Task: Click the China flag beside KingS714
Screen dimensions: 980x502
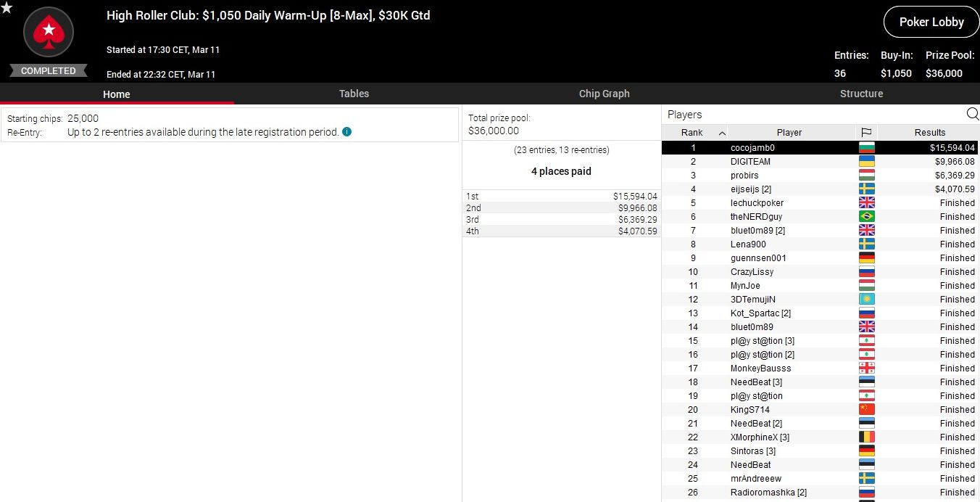Action: pyautogui.click(x=866, y=409)
